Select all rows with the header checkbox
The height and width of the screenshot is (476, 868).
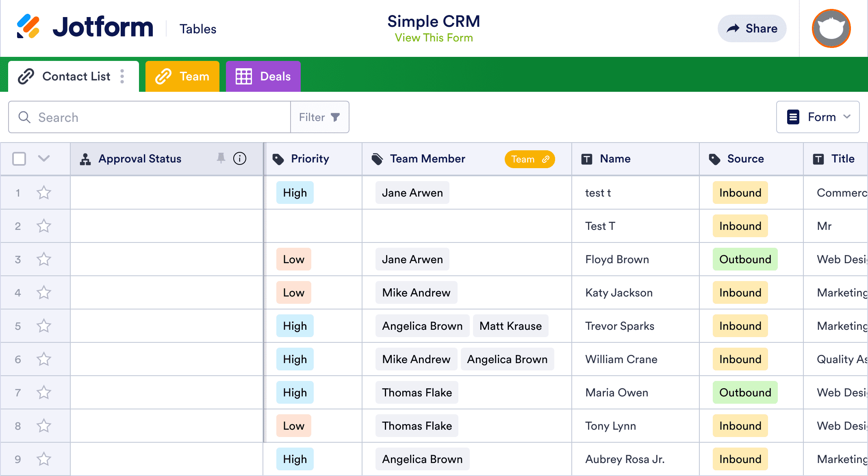(x=19, y=159)
